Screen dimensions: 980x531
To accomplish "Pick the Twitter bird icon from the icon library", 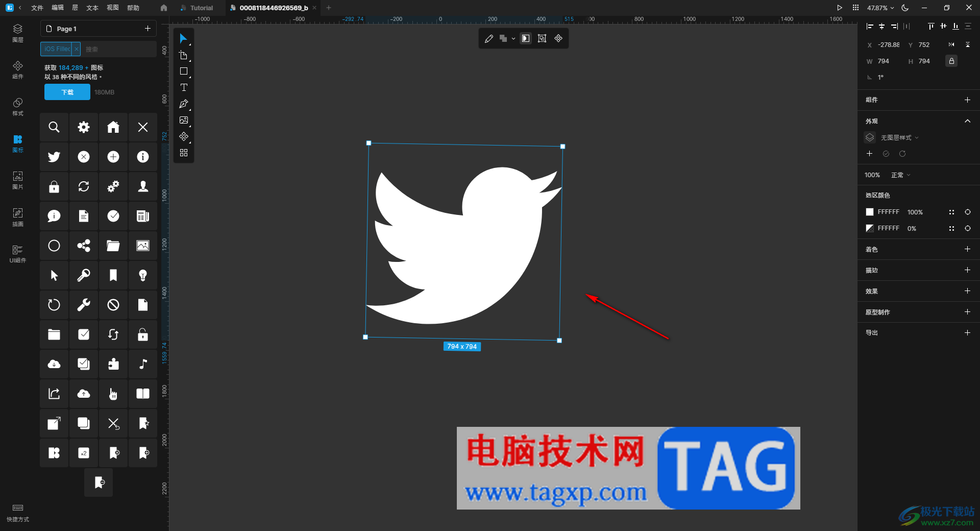I will 54,157.
